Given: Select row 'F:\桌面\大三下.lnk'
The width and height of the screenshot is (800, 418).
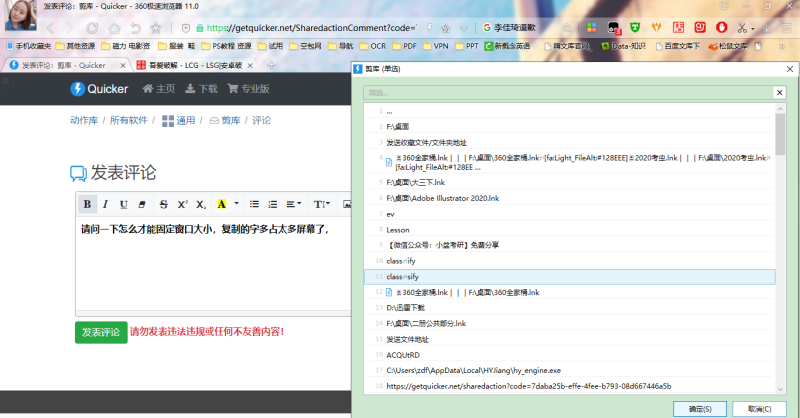Looking at the screenshot, I should click(x=569, y=182).
